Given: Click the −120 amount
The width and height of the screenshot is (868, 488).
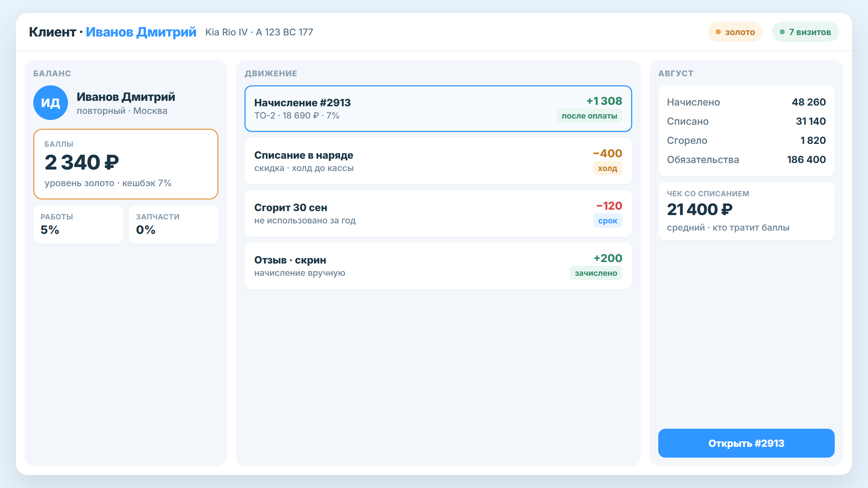Looking at the screenshot, I should click(x=609, y=206).
